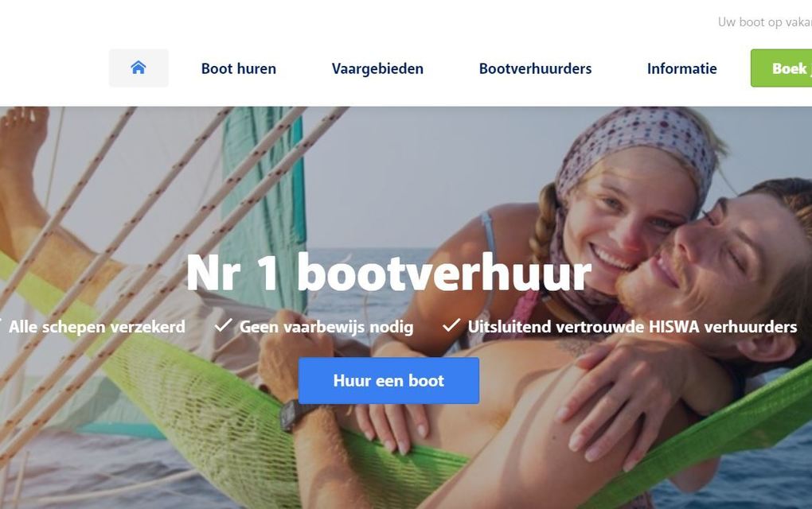
Task: Select the 'Geen vaarbewijs nodig' text
Action: pyautogui.click(x=326, y=327)
